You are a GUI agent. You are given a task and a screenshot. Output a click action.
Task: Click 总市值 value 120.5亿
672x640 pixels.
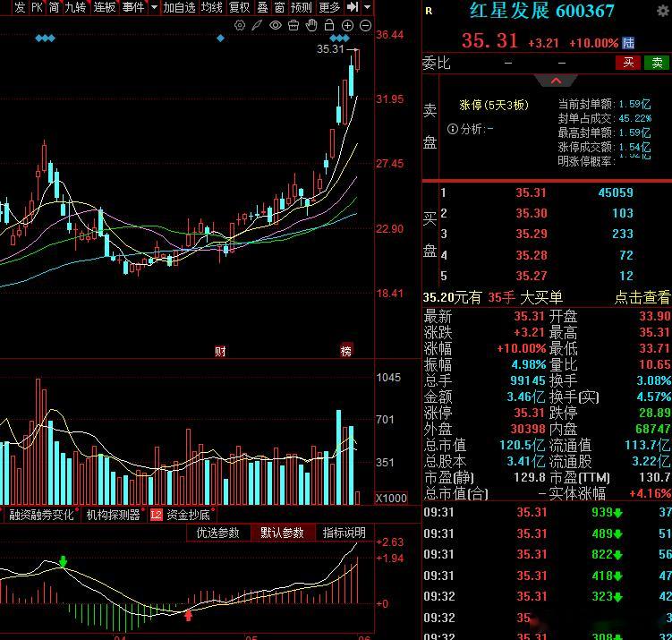pyautogui.click(x=522, y=445)
